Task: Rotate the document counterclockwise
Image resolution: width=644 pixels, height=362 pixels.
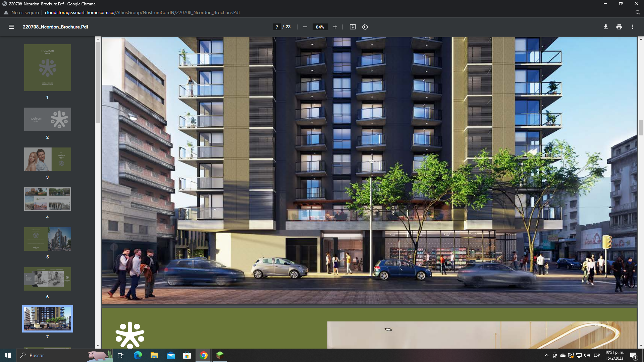Action: (x=365, y=27)
